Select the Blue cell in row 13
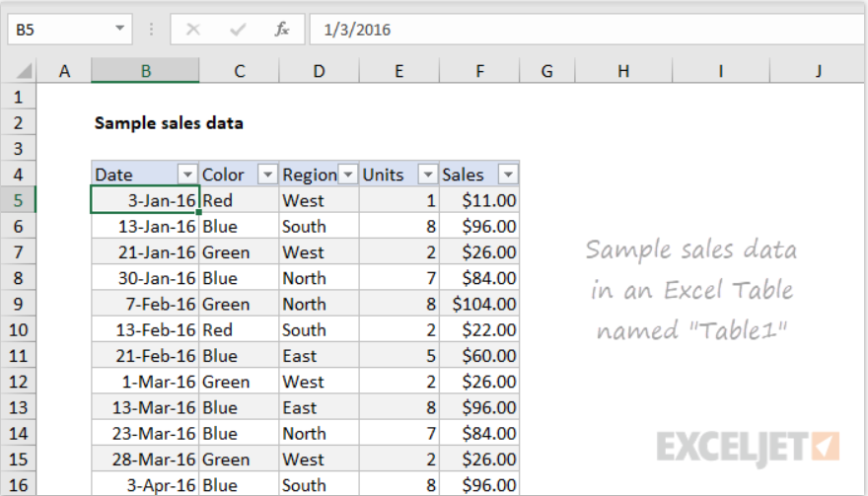 coord(239,407)
